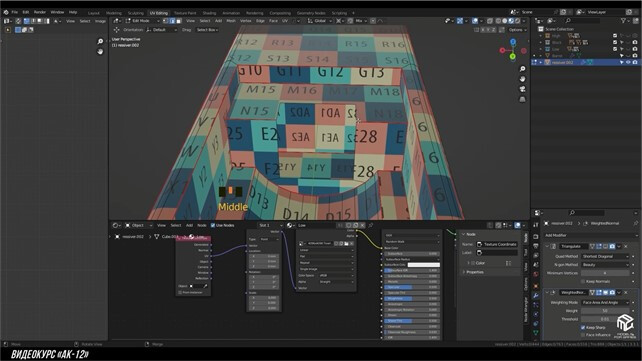Select Rendered viewport shading
Screen dimensions: 642x361
pyautogui.click(x=518, y=20)
